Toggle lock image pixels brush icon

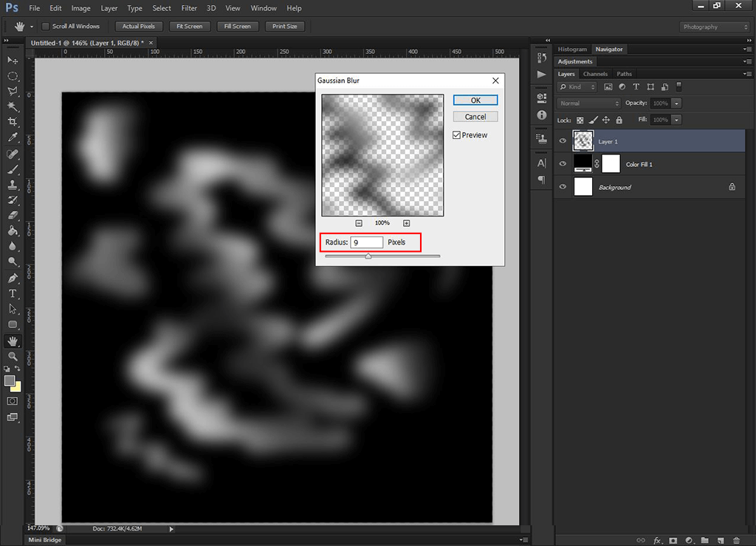[594, 120]
